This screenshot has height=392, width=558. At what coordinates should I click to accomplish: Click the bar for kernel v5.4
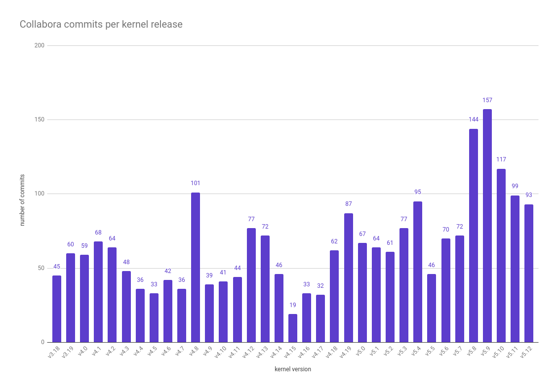click(418, 272)
